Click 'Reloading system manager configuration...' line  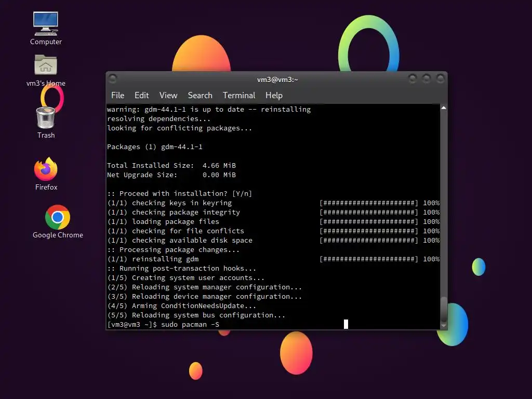click(204, 287)
